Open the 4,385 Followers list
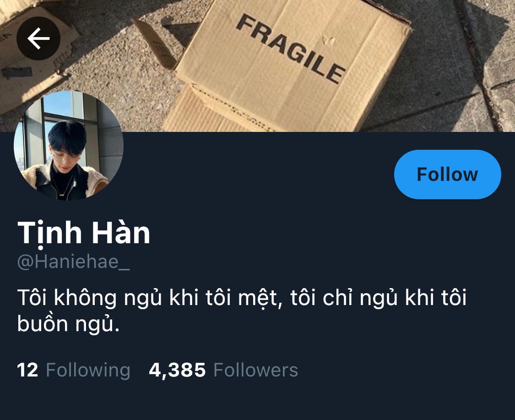Viewport: 515px width, 420px height. pyautogui.click(x=223, y=370)
